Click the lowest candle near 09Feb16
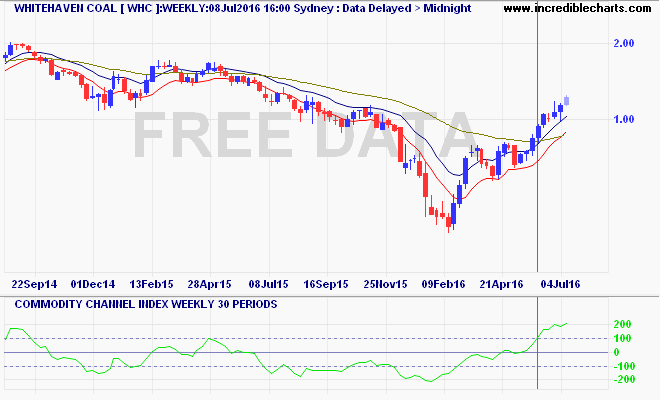660x400 pixels. pos(449,221)
